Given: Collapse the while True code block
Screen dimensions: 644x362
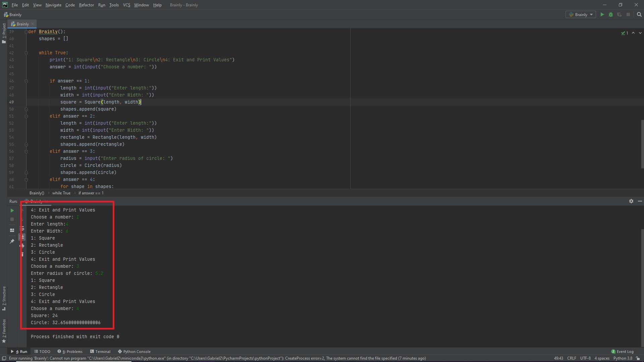Looking at the screenshot, I should click(x=26, y=53).
